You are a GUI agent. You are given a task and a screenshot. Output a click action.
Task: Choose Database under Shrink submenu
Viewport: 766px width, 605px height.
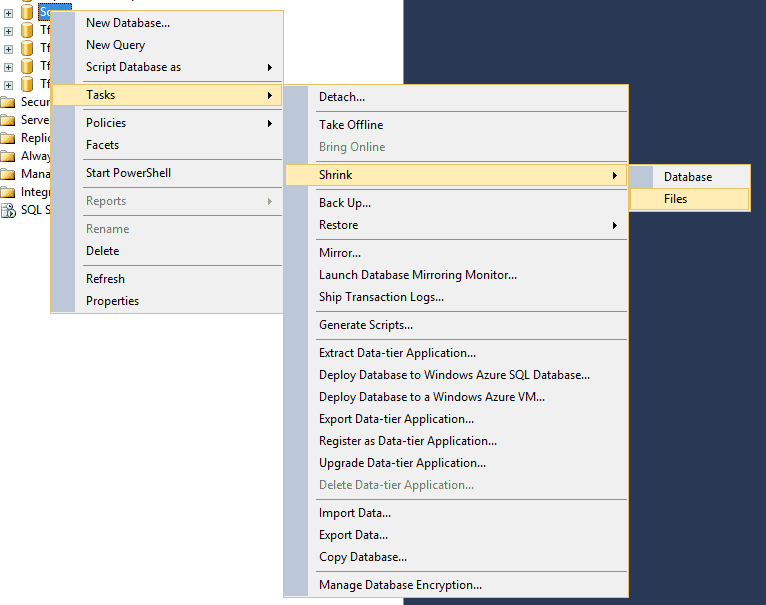pyautogui.click(x=689, y=177)
